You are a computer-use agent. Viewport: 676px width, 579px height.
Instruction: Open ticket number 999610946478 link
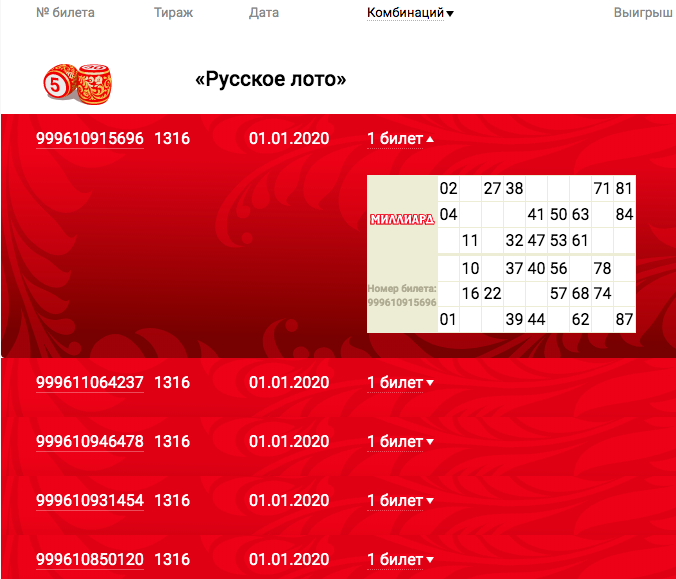pyautogui.click(x=90, y=442)
